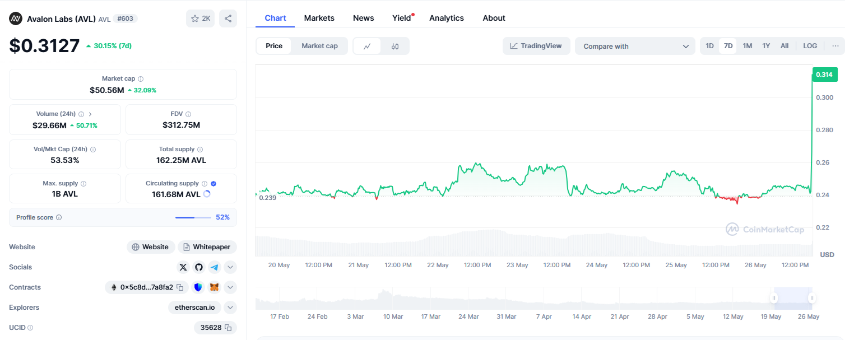Click the share icon next to watchlist star

(x=228, y=18)
